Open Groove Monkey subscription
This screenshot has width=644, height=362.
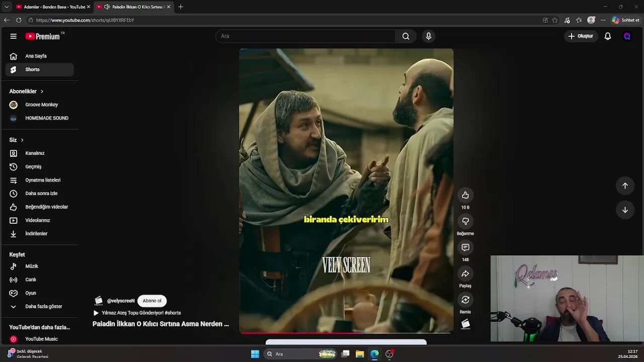39,105
